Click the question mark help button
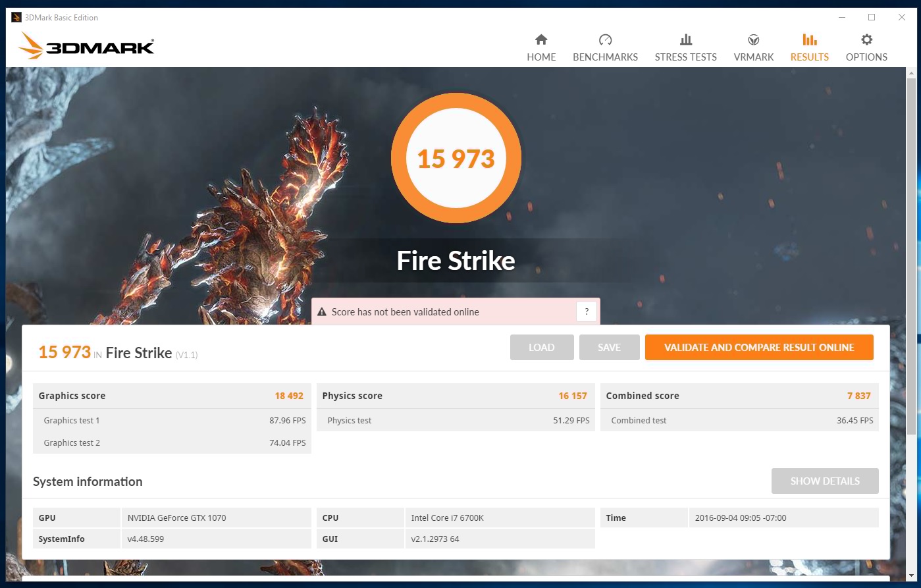Screen dimensions: 921x588 586,311
